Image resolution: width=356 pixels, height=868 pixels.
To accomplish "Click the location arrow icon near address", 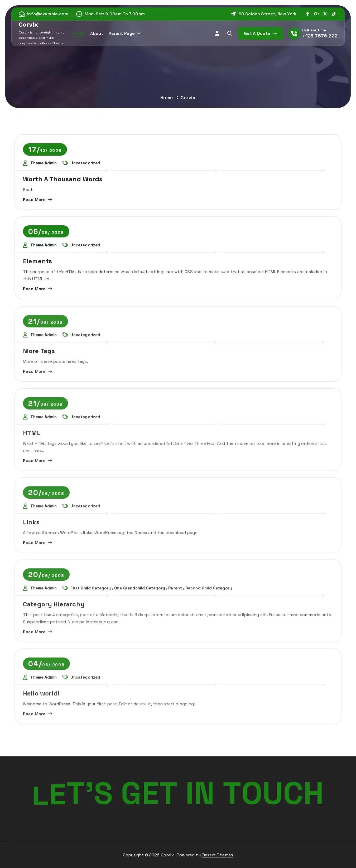I will [233, 14].
